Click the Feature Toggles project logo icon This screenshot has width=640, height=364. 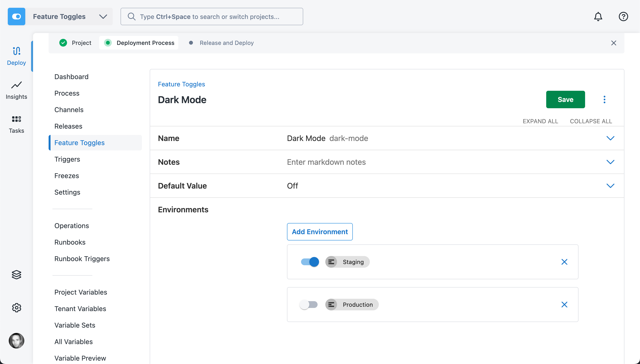coord(16,17)
